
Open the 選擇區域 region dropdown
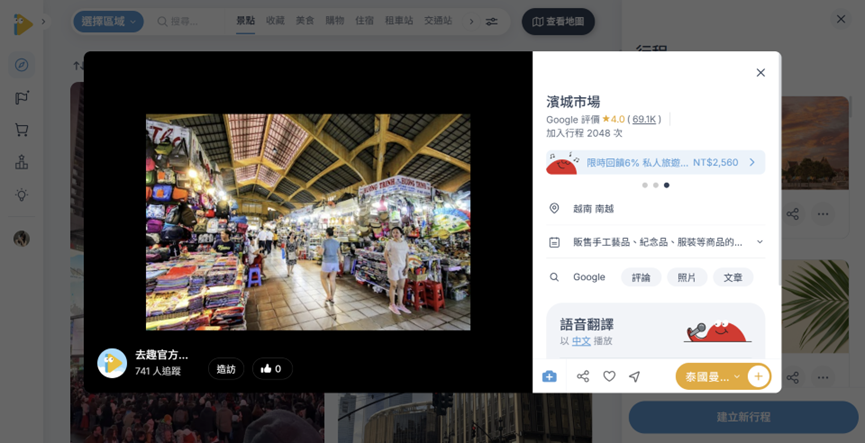click(x=109, y=22)
